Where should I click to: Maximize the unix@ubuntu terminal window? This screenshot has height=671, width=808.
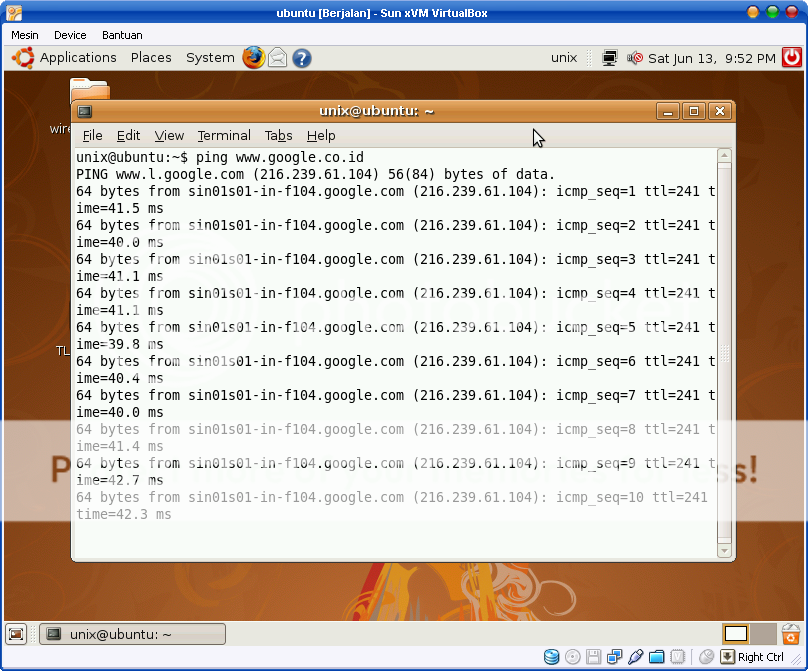(x=694, y=111)
